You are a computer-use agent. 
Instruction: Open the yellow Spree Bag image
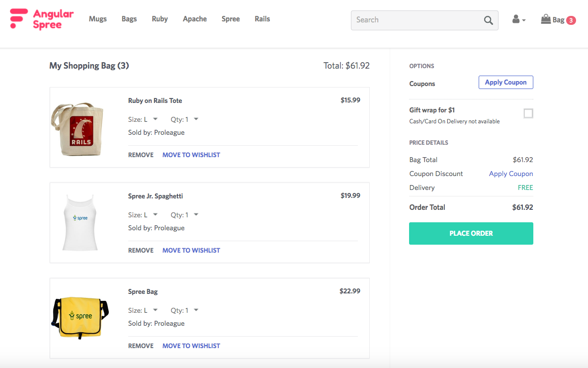click(80, 317)
